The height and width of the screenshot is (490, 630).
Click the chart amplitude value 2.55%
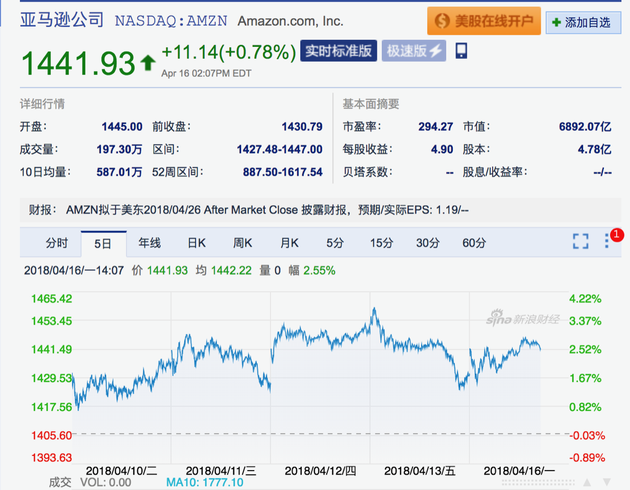[x=319, y=271]
